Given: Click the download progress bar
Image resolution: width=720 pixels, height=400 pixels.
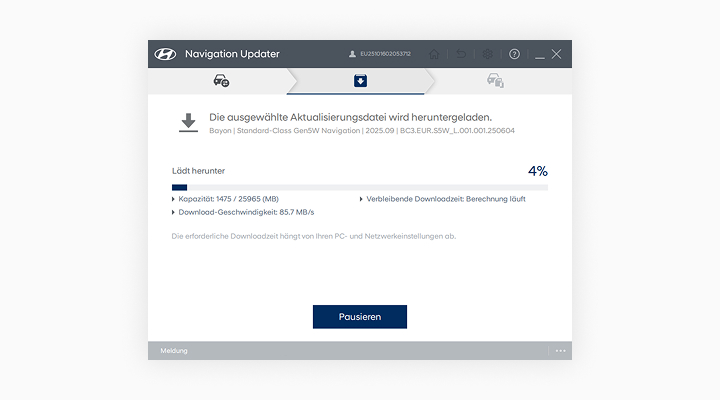Looking at the screenshot, I should pos(360,187).
